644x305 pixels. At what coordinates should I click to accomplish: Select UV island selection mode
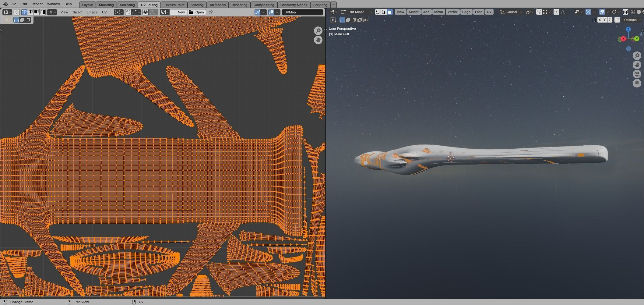click(42, 12)
